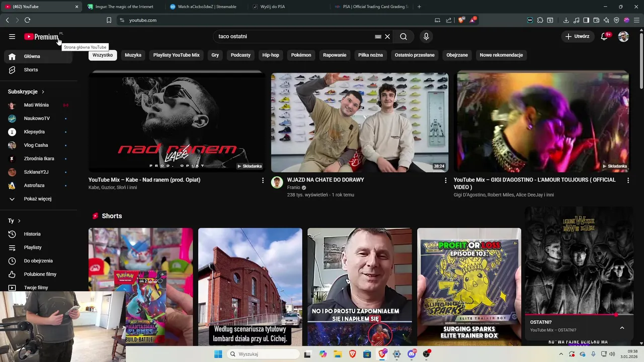Open the Kabe Nad ranem mix thumbnail
The width and height of the screenshot is (644, 362).
(177, 122)
